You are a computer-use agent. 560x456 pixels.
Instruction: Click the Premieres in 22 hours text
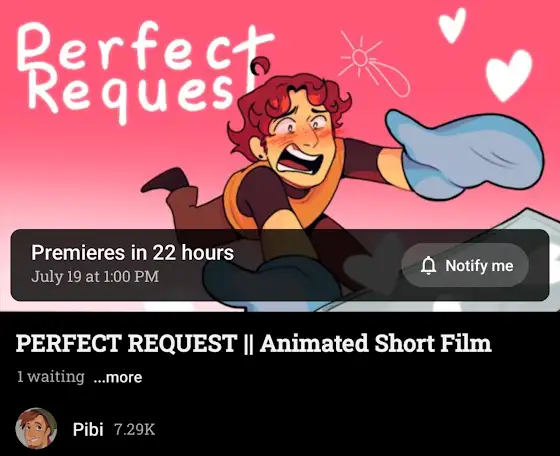pyautogui.click(x=132, y=253)
